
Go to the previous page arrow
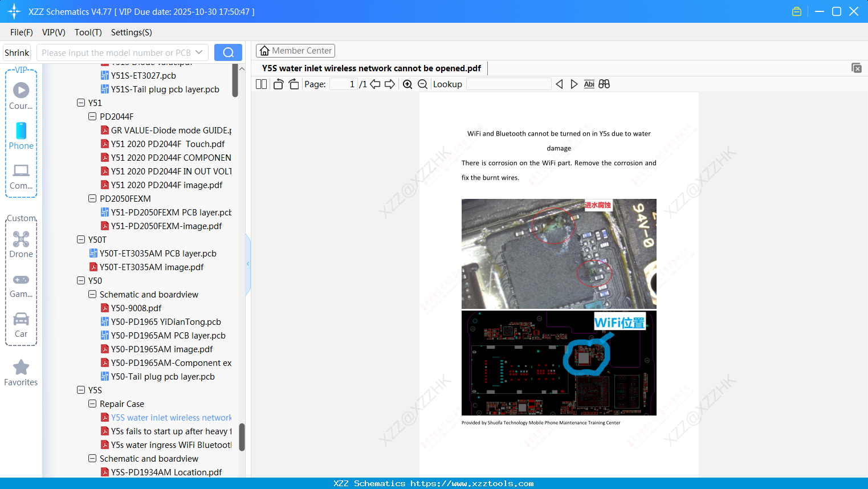point(375,84)
